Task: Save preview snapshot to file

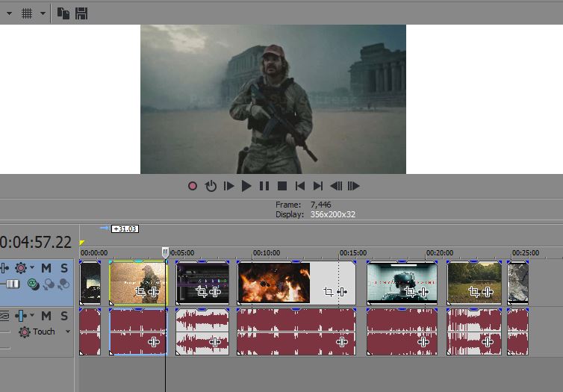Action: 81,13
